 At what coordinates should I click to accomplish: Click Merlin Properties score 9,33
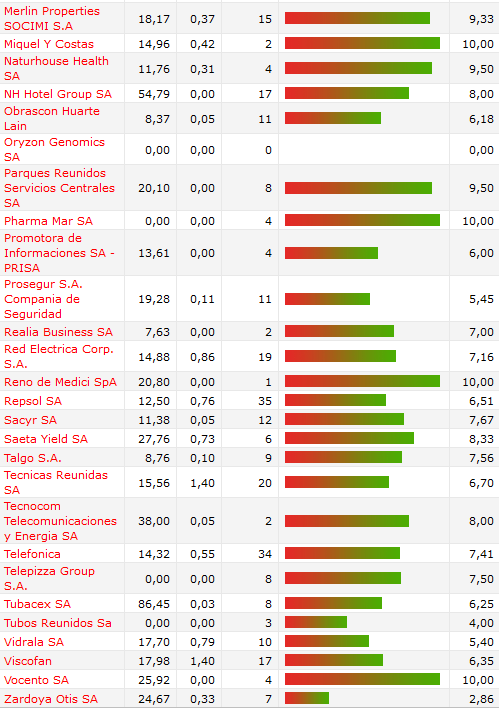tap(481, 19)
